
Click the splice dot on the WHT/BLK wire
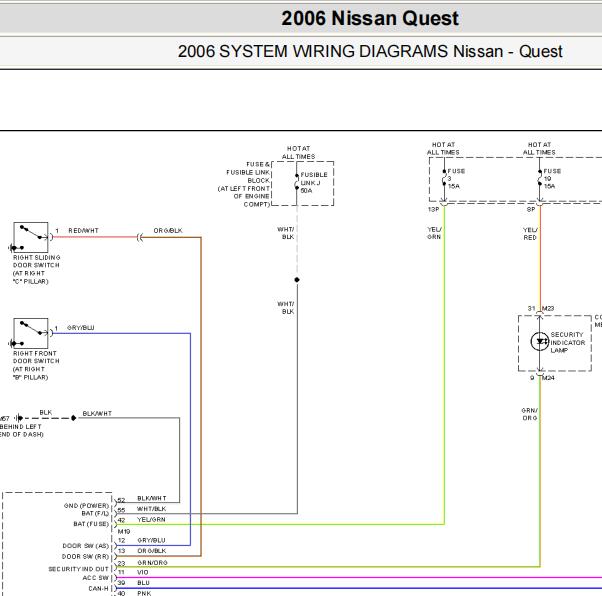click(297, 280)
